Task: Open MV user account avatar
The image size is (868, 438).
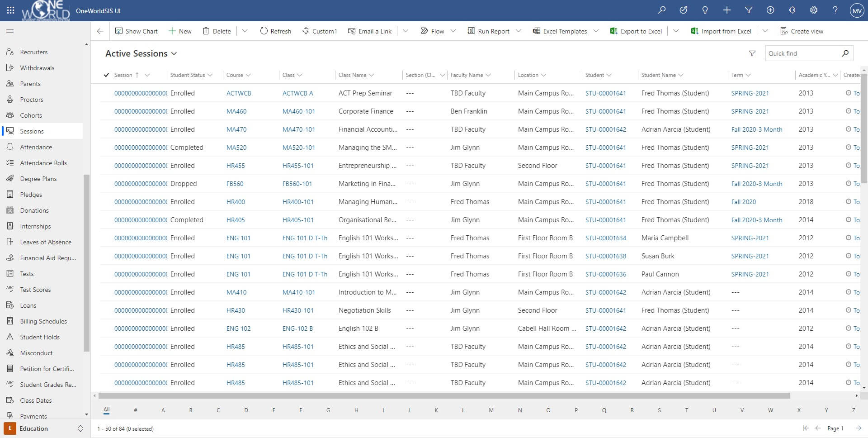Action: pos(857,10)
